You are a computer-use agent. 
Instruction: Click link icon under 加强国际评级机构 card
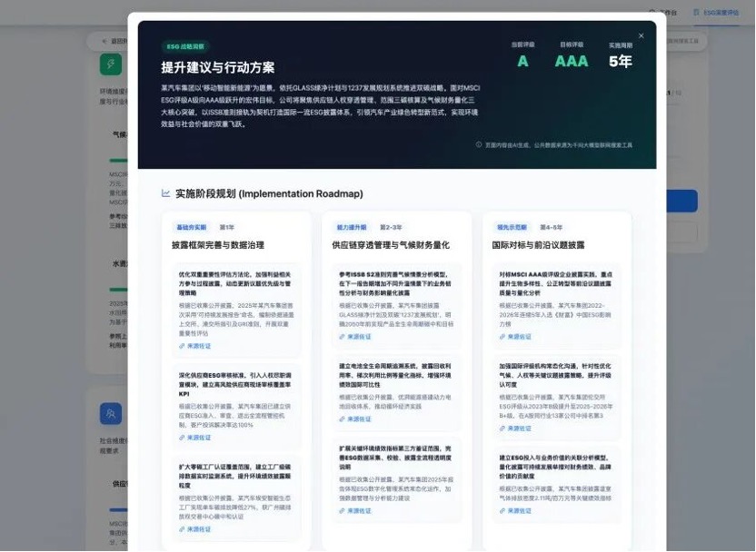point(502,429)
